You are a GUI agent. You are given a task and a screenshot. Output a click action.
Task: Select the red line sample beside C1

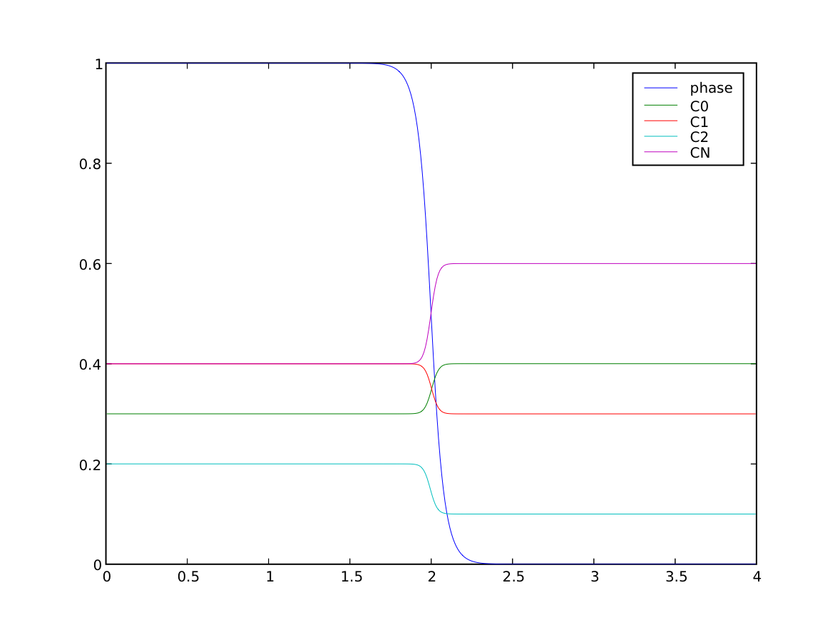660,121
